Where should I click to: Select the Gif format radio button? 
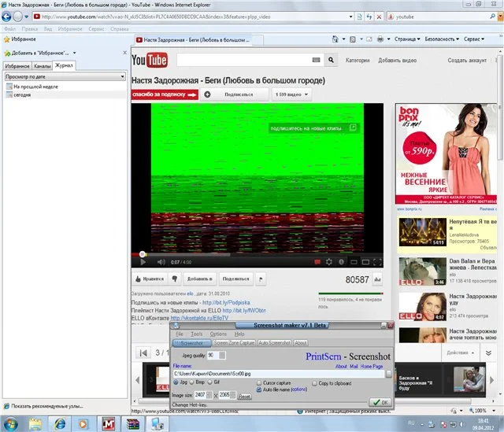click(210, 382)
